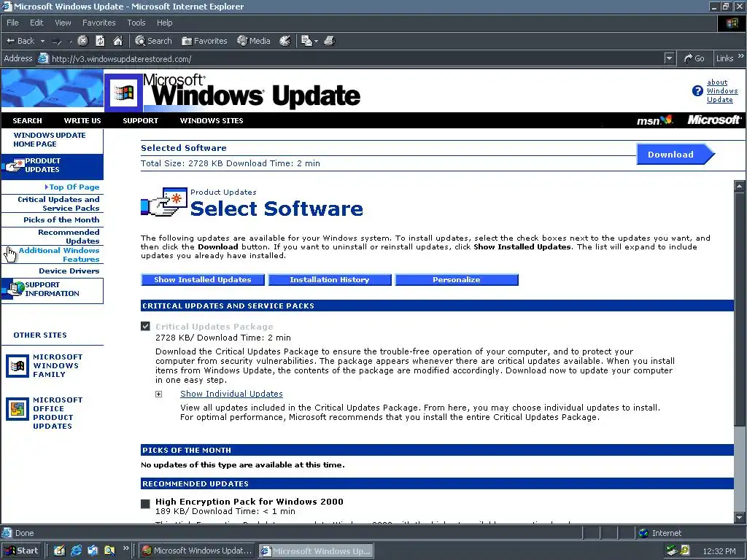This screenshot has width=747, height=560.
Task: Go to the Home page icon
Action: pyautogui.click(x=117, y=41)
